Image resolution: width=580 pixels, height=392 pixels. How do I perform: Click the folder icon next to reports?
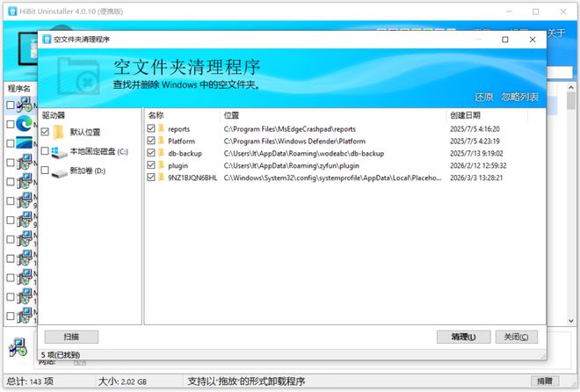click(x=161, y=128)
